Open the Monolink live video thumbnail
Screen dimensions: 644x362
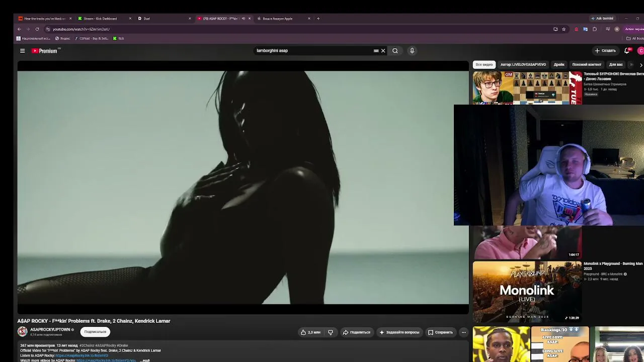(527, 291)
